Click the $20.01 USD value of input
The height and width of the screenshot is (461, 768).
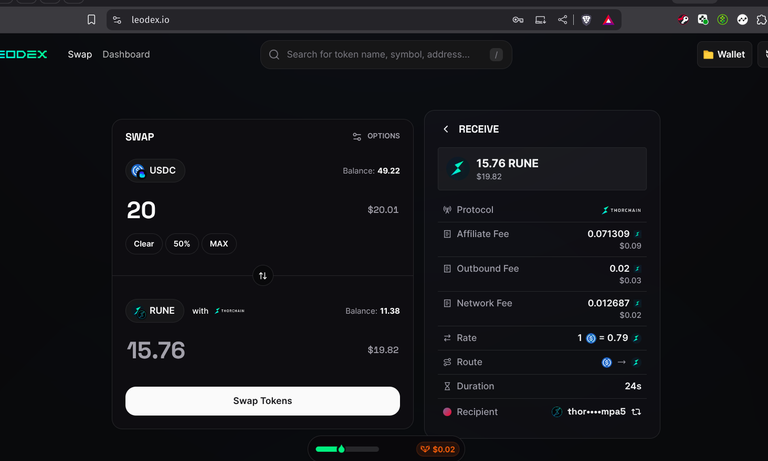click(383, 210)
